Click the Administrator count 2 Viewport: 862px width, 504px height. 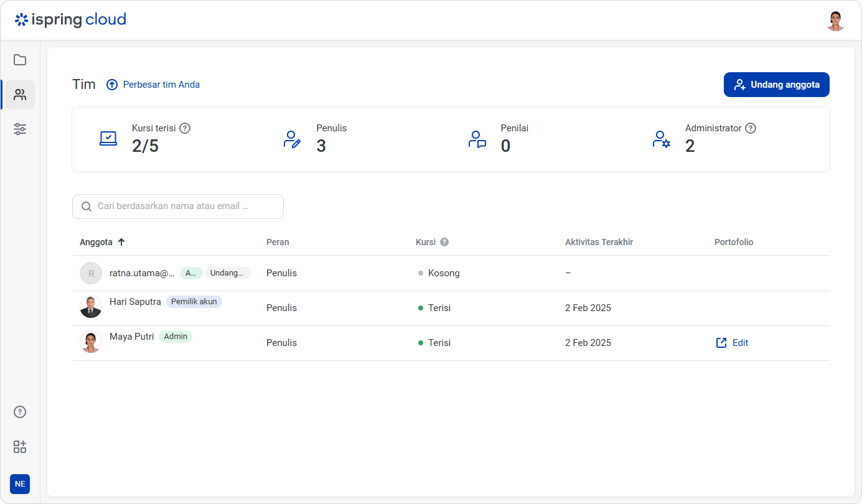[x=690, y=146]
